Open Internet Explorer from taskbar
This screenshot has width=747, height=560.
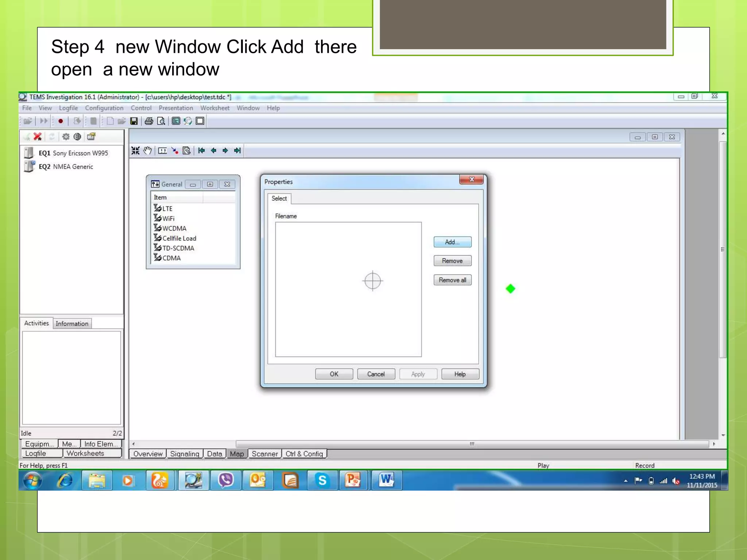click(x=65, y=481)
